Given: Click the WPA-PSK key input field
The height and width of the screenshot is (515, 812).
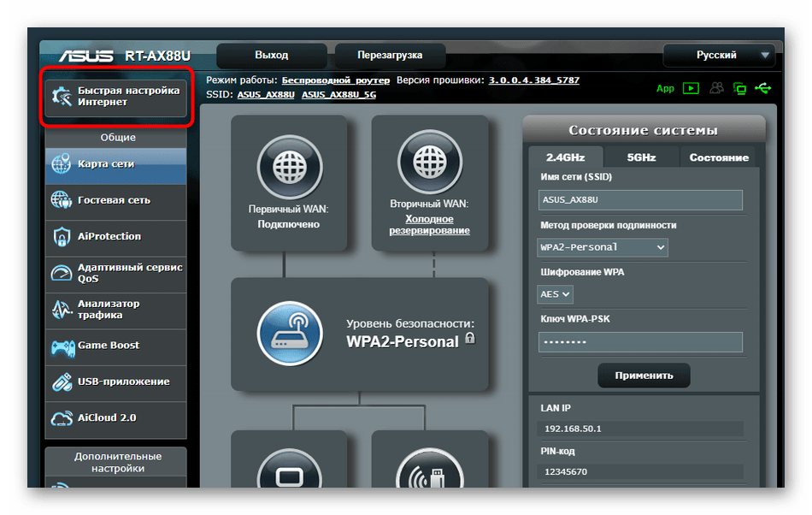Looking at the screenshot, I should 640,342.
